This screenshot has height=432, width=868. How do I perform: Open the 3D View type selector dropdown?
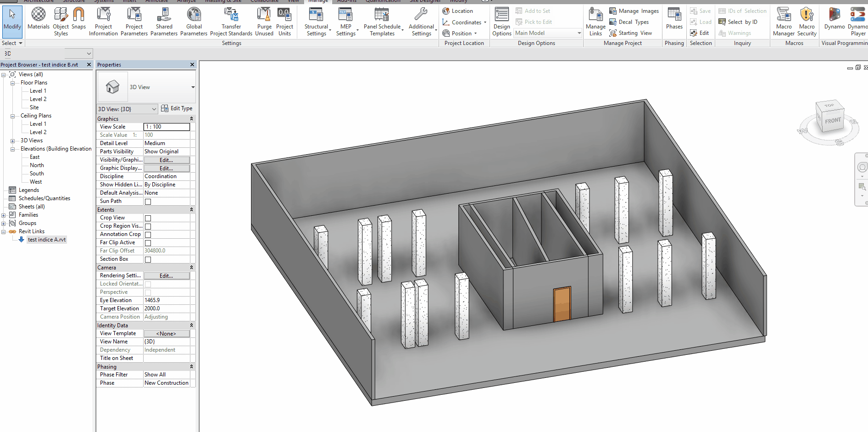click(193, 87)
